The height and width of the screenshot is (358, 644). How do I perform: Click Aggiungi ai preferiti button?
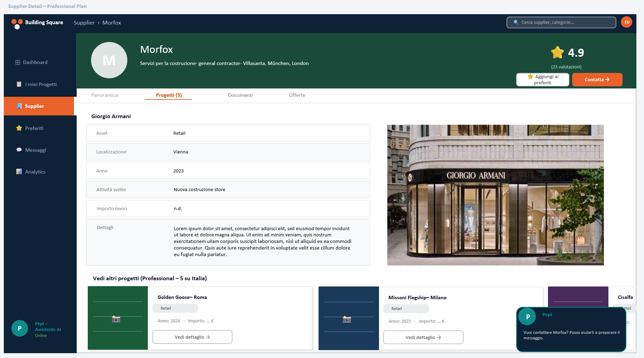543,79
